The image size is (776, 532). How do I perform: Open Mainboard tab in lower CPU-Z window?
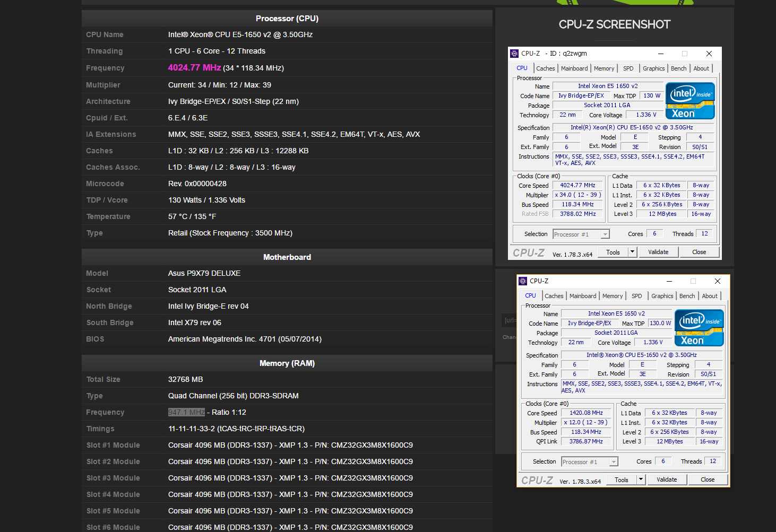[583, 296]
